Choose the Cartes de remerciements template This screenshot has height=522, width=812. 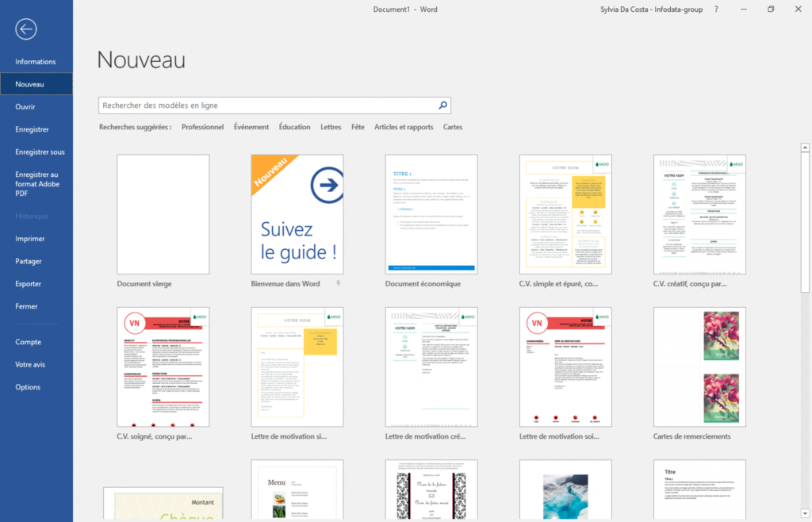tap(699, 367)
